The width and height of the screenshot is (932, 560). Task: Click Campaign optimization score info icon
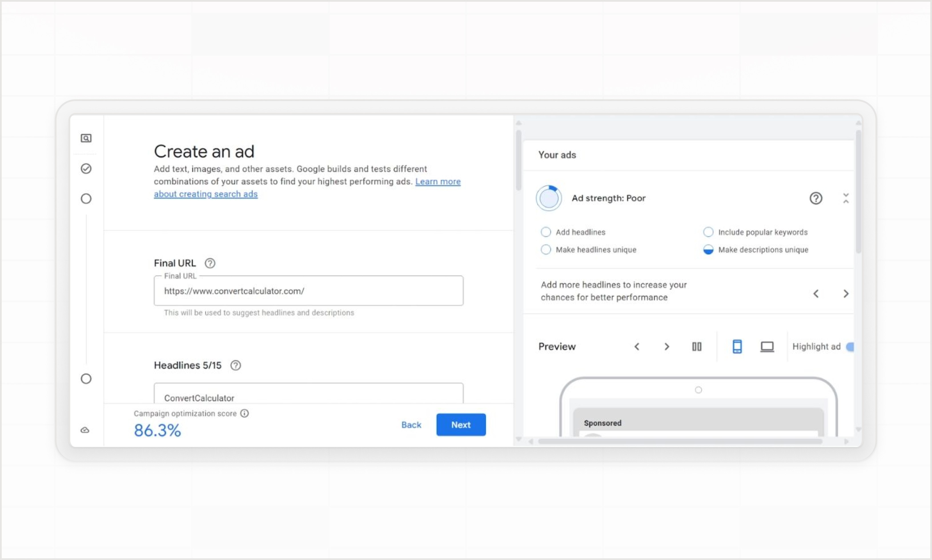[x=245, y=413]
